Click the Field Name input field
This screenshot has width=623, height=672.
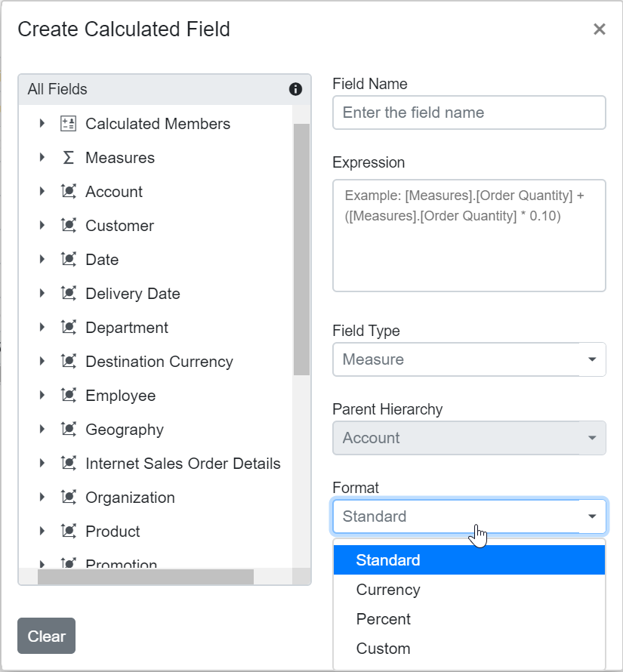[x=468, y=112]
